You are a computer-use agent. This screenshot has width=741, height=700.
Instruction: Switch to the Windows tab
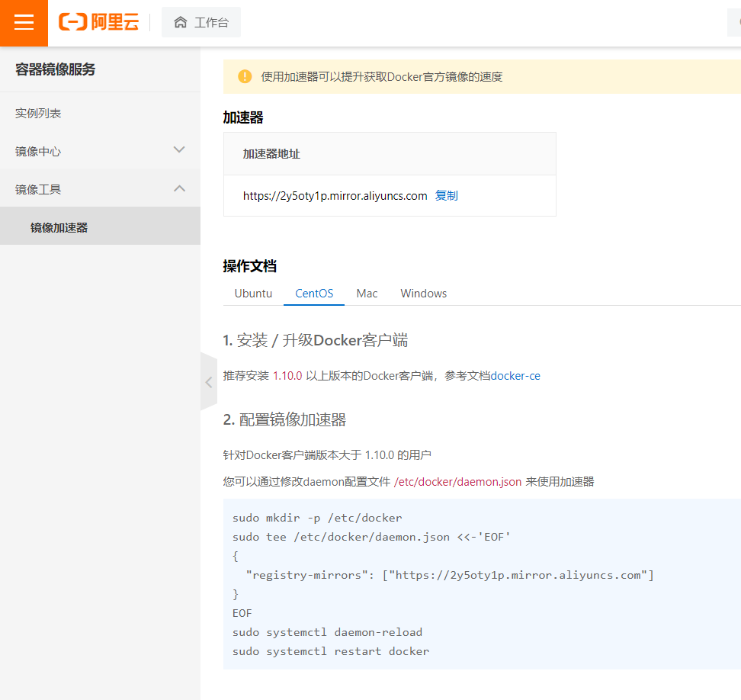423,294
